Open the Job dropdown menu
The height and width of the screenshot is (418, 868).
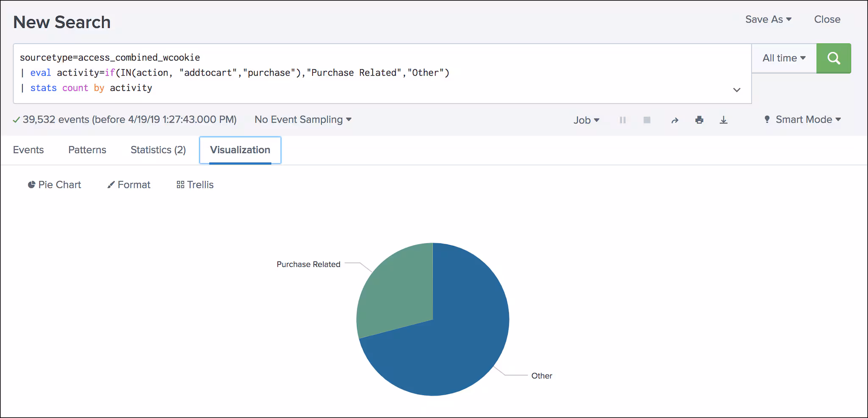click(586, 120)
